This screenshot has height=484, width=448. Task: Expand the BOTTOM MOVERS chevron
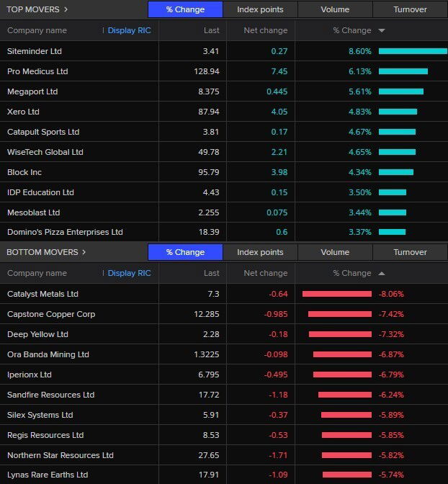tap(84, 252)
